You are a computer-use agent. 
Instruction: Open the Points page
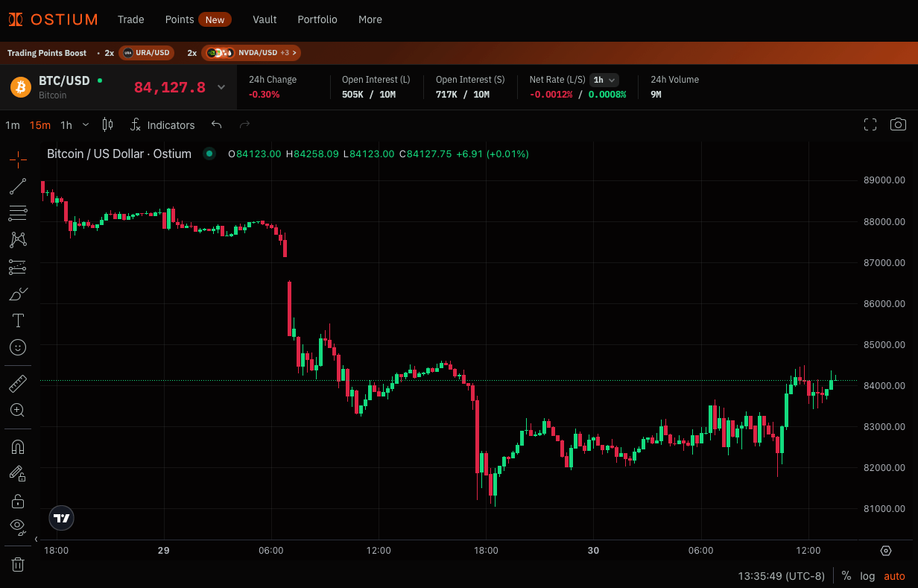(180, 19)
